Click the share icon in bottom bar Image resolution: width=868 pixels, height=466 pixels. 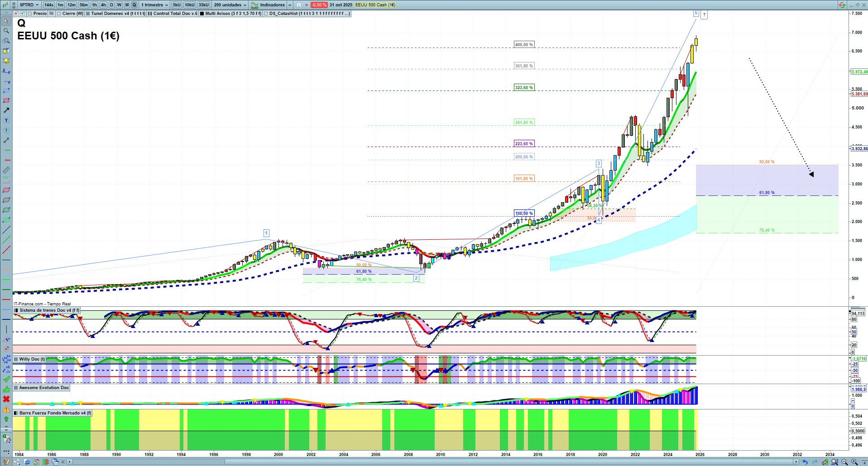(x=17, y=462)
